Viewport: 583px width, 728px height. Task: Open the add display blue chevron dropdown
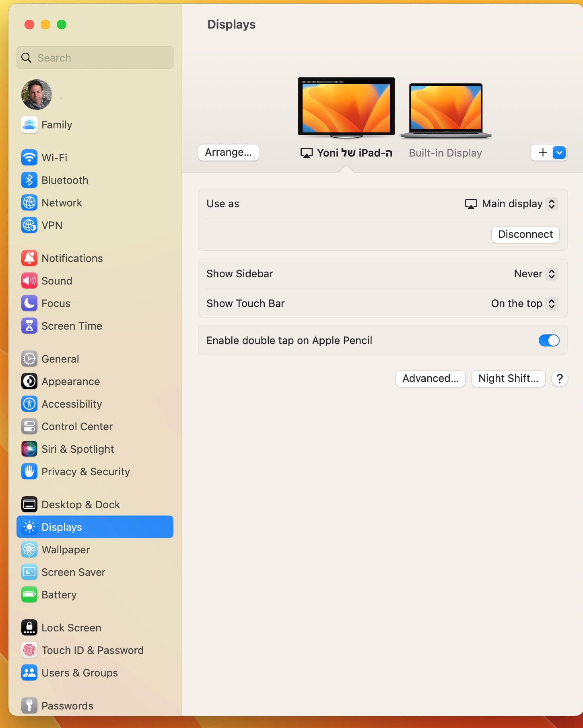tap(559, 153)
